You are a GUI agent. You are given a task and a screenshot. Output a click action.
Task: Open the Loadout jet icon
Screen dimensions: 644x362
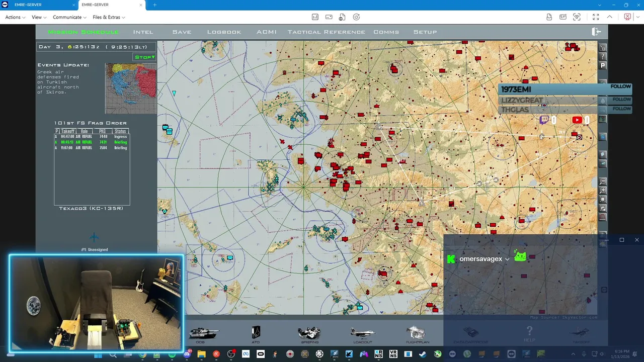(x=363, y=333)
